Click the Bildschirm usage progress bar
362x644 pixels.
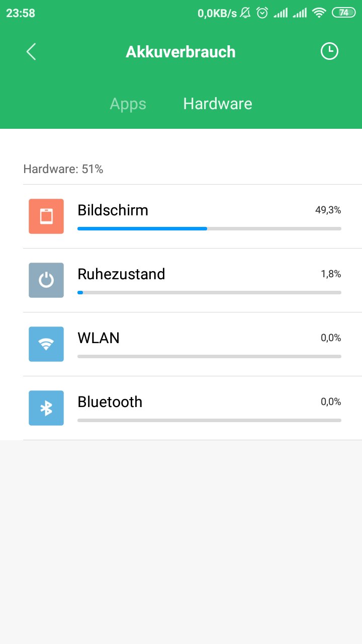pos(209,228)
